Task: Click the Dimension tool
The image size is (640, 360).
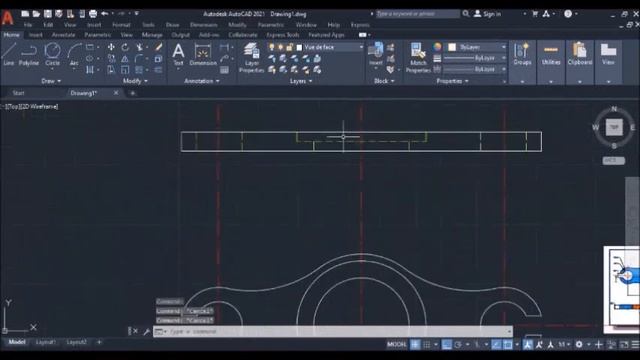Action: [203, 55]
